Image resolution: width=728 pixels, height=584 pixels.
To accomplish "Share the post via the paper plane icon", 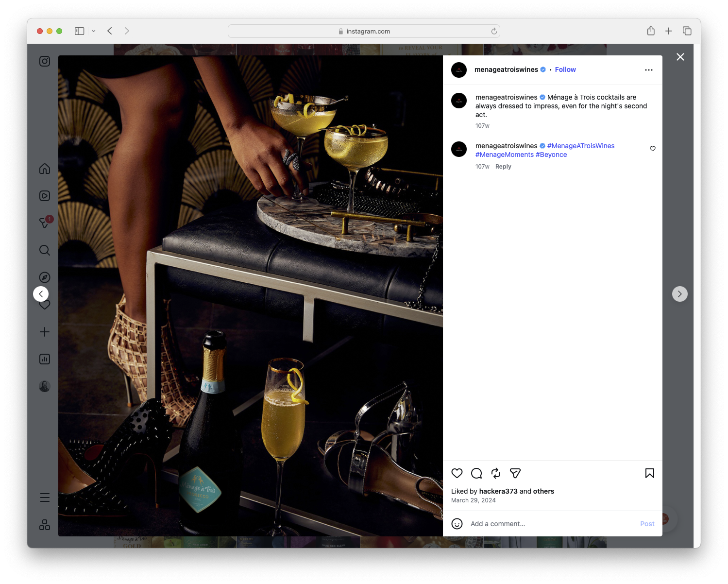I will pos(515,473).
